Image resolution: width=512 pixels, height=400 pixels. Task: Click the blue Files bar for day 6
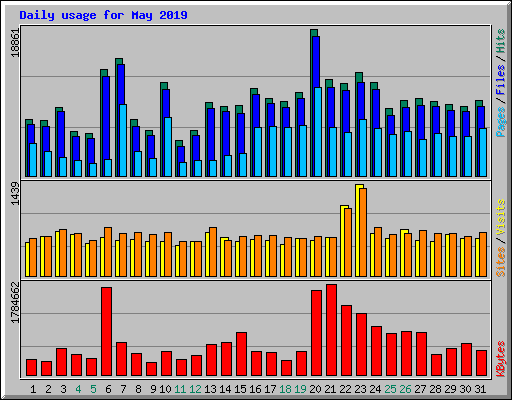106,118
